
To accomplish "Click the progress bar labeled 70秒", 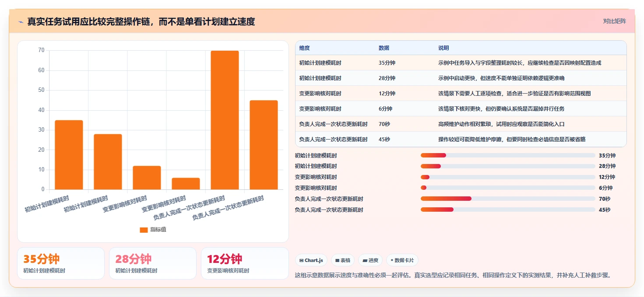I will pyautogui.click(x=508, y=199).
